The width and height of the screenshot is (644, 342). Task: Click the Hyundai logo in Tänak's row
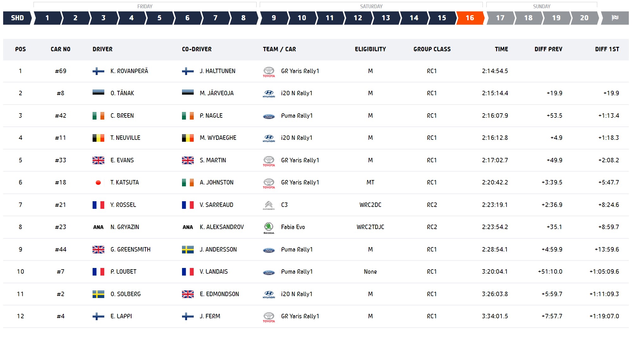(x=269, y=94)
